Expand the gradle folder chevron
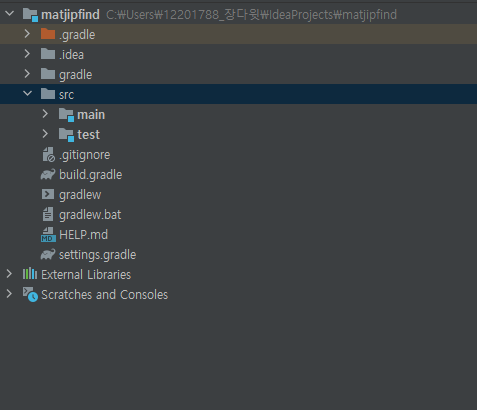The height and width of the screenshot is (410, 477). (x=27, y=74)
